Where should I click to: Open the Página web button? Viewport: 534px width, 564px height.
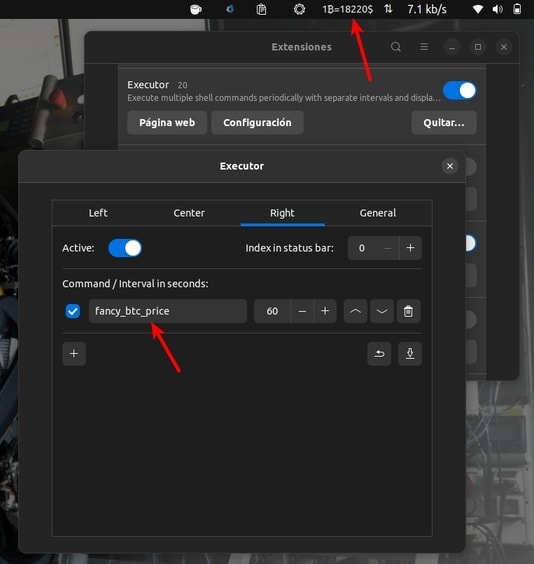[167, 123]
